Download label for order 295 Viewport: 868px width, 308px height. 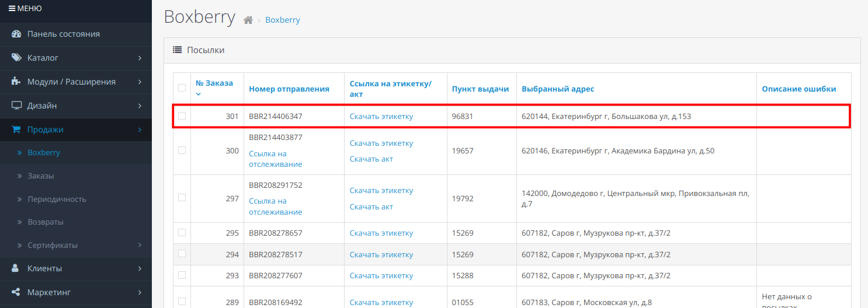click(x=381, y=233)
